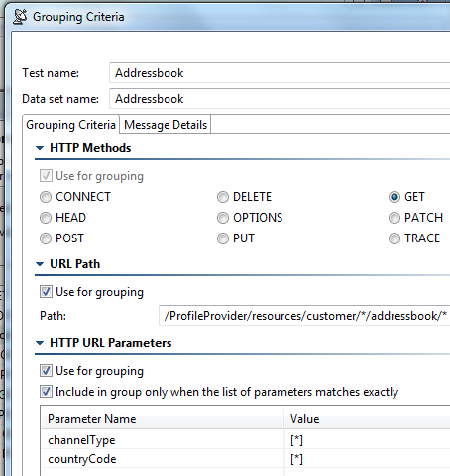Disable exact parameter list matching checkbox
Screen dimensions: 450x476
tap(46, 392)
